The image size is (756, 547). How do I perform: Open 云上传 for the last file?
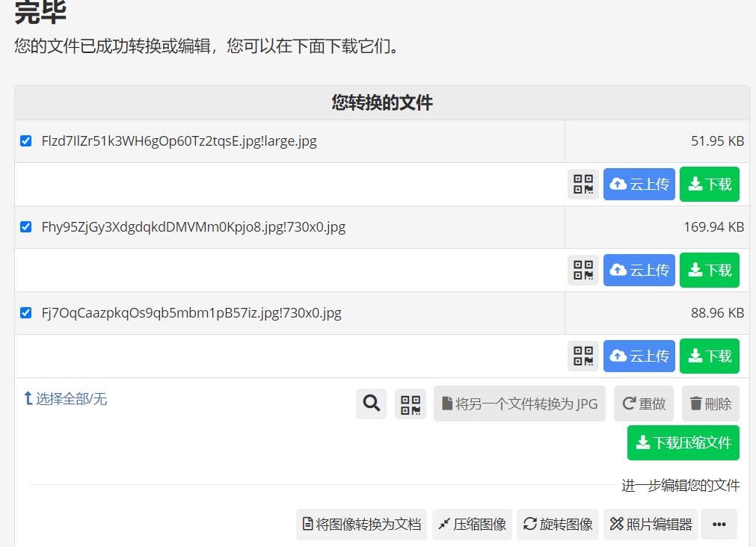tap(639, 356)
